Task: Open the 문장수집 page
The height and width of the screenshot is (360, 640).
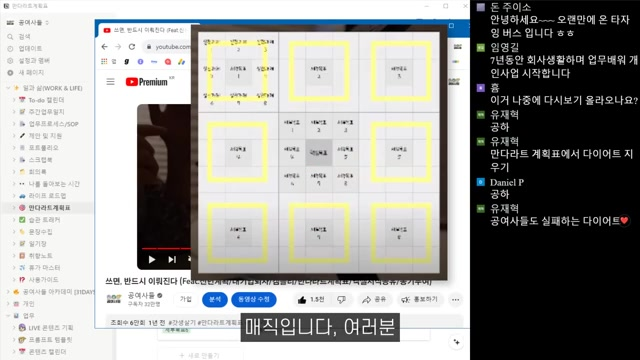Action: coord(40,232)
